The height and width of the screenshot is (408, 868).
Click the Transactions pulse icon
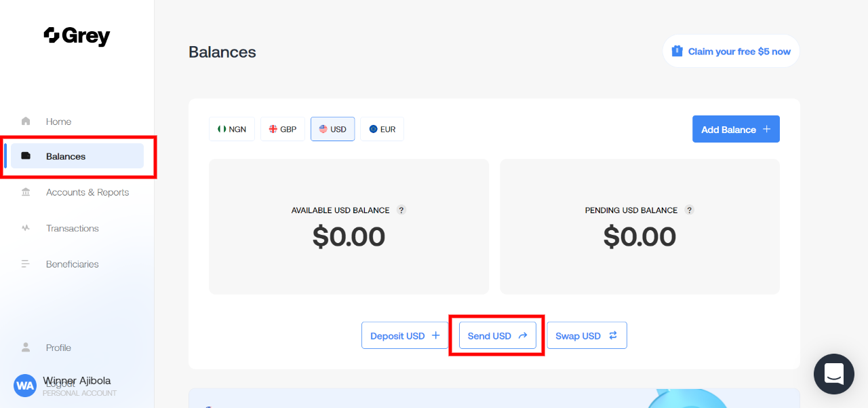(x=26, y=228)
